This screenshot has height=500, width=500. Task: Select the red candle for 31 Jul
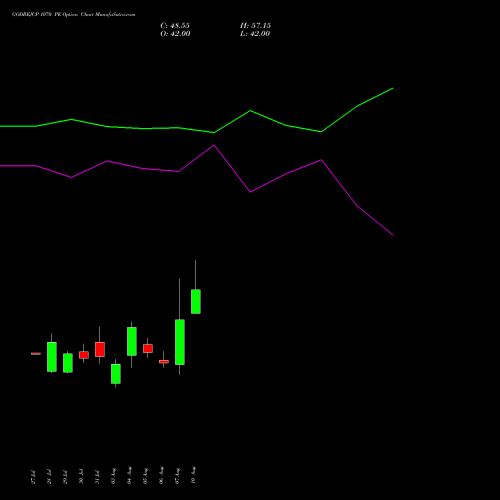coord(100,349)
